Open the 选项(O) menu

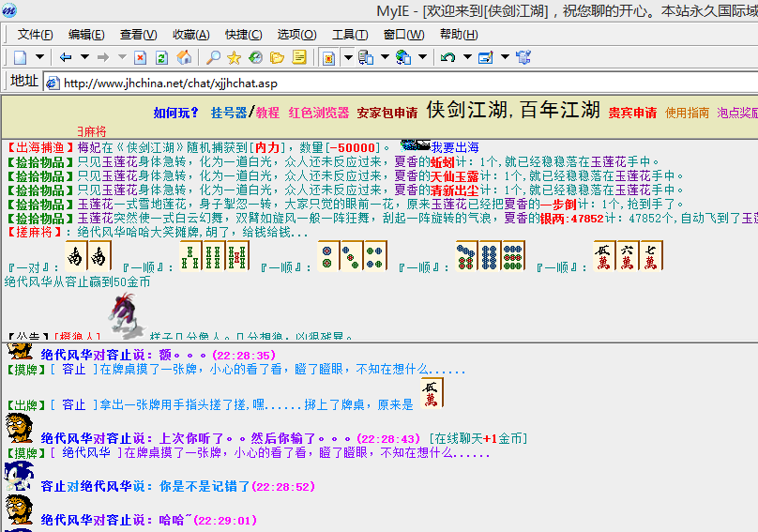tap(296, 35)
